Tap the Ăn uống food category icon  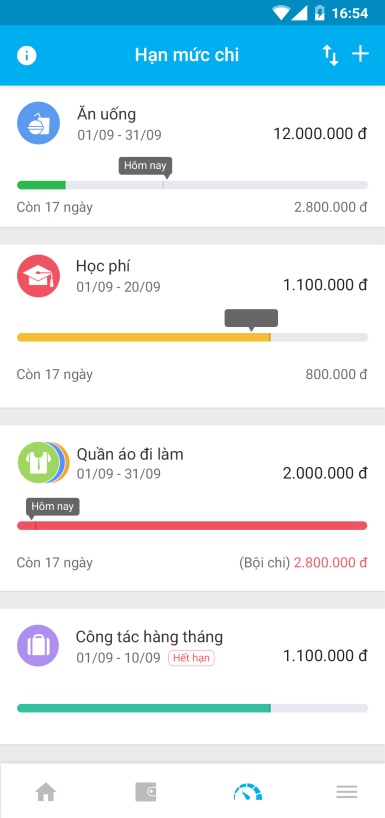click(38, 123)
